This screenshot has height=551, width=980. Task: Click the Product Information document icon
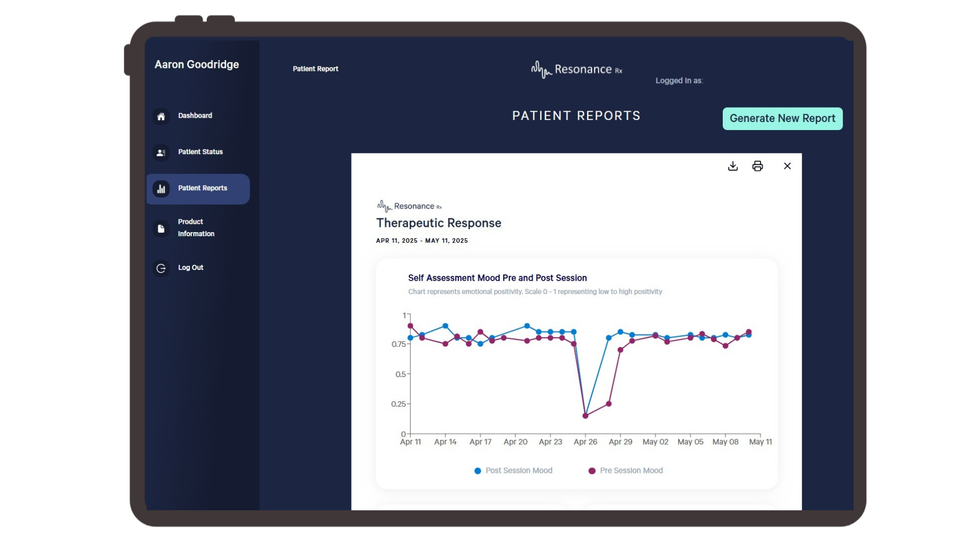[x=161, y=229]
